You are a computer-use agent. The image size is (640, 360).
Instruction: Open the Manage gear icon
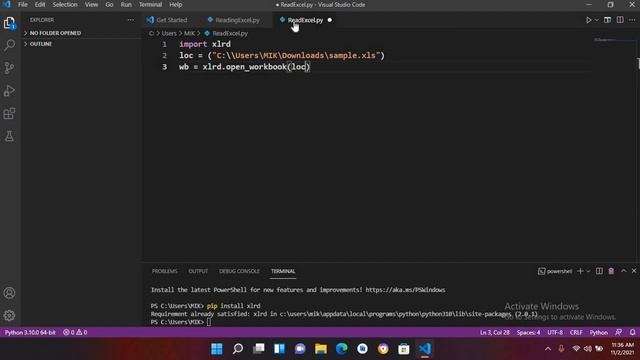(9, 315)
